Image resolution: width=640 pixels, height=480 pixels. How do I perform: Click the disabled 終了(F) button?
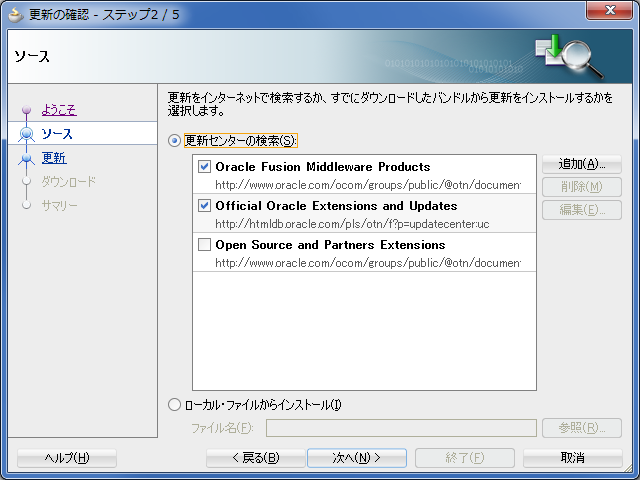pos(464,458)
